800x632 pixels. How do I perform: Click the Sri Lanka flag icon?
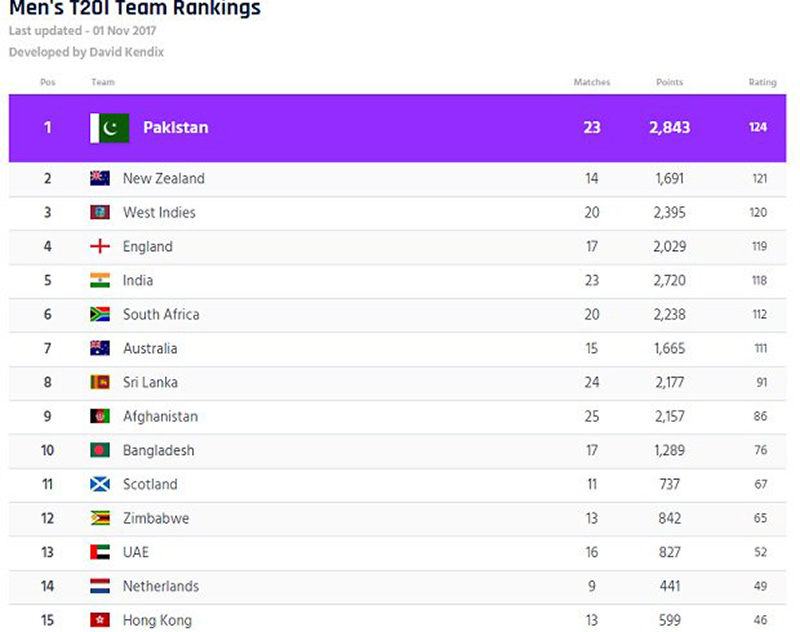click(x=99, y=382)
